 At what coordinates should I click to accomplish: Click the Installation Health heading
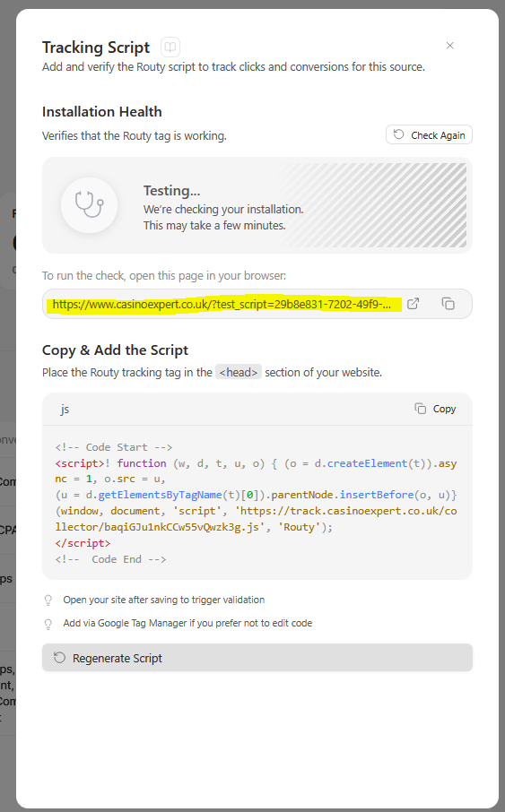[102, 112]
